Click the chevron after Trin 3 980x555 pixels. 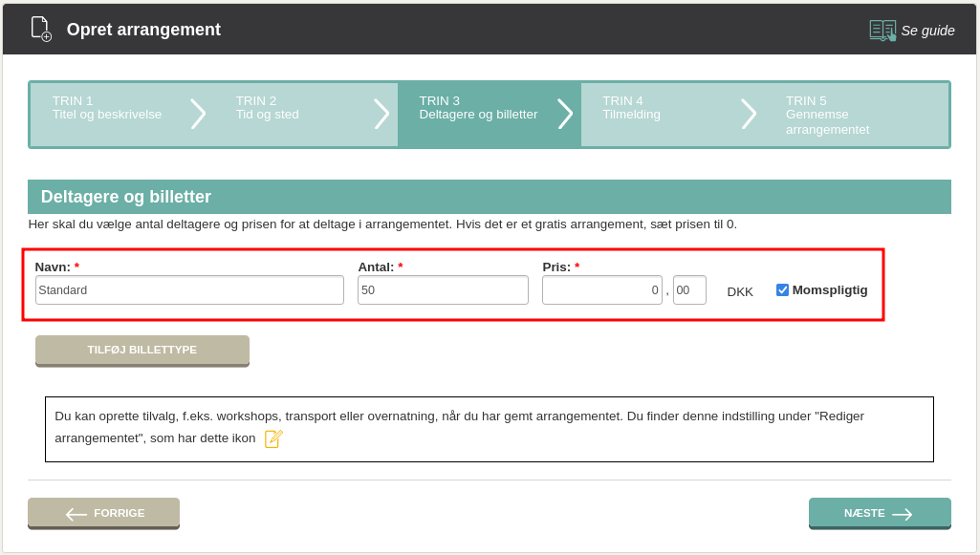[x=565, y=115]
